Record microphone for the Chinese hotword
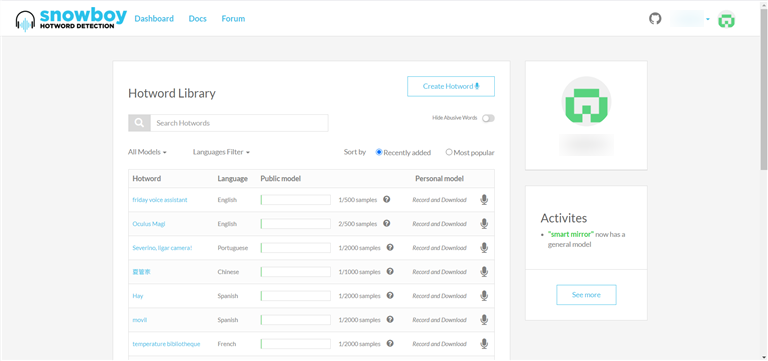The image size is (768, 361). (x=484, y=272)
